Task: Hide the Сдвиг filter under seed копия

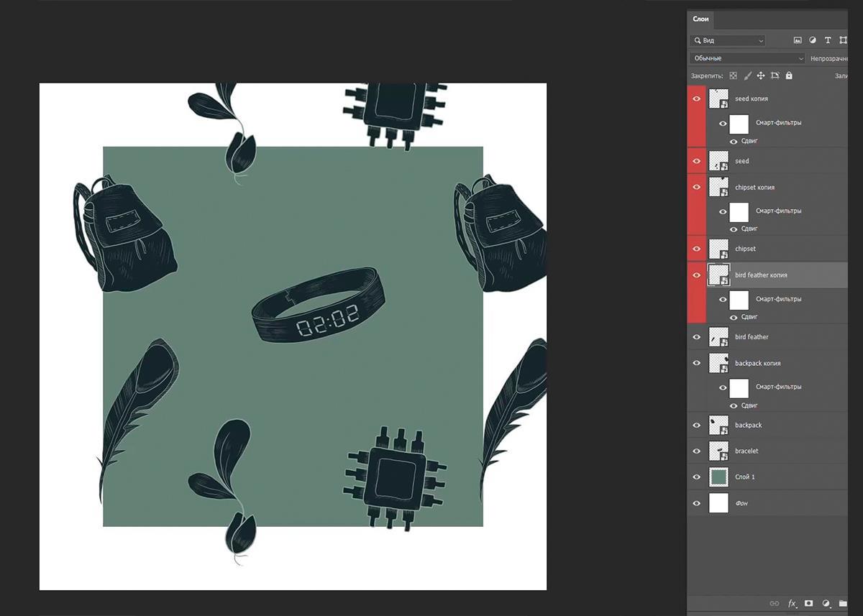Action: 734,142
